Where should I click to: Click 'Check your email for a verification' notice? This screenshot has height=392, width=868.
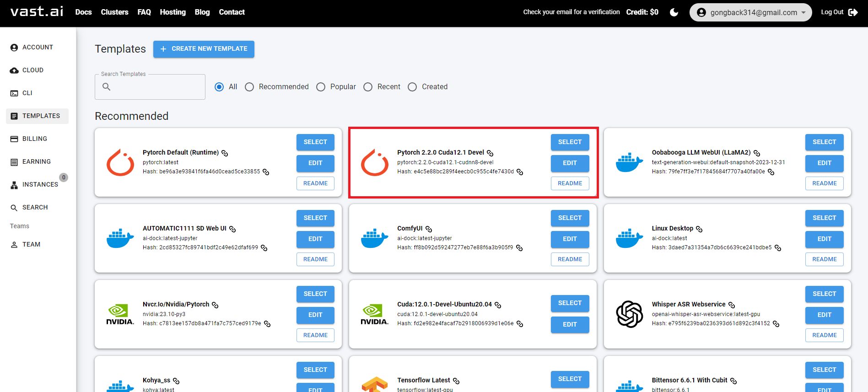point(571,12)
